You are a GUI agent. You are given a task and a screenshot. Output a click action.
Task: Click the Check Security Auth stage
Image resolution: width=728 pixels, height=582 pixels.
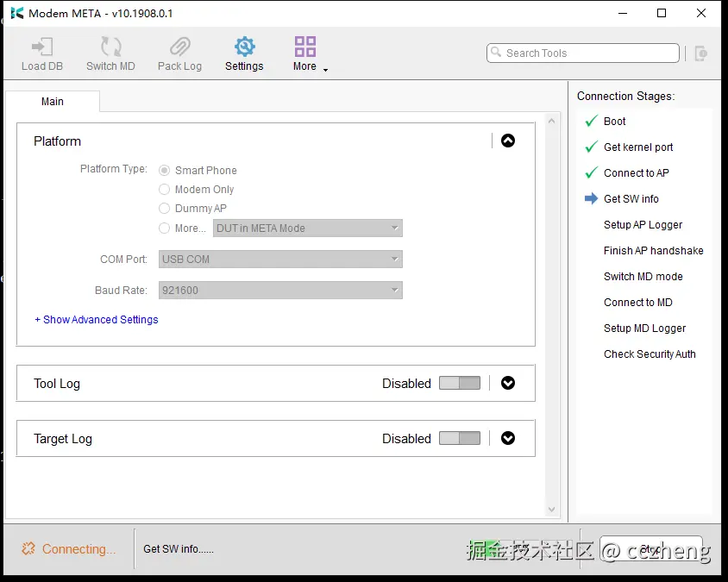click(650, 354)
